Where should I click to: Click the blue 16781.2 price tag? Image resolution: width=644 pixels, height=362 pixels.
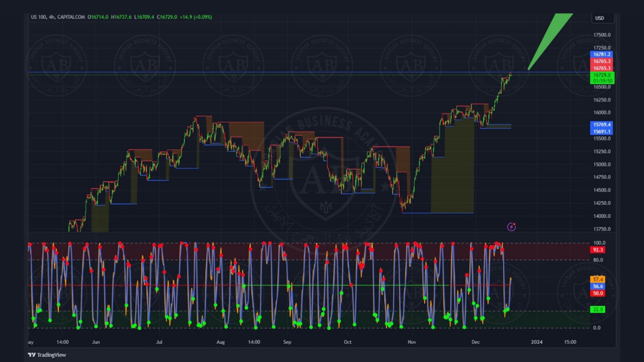[601, 54]
